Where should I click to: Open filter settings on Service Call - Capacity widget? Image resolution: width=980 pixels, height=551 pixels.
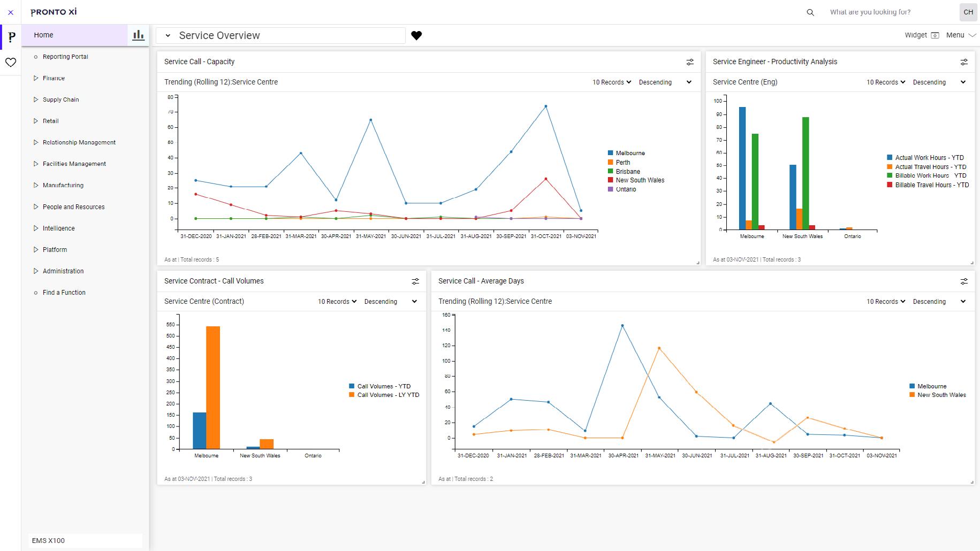click(690, 62)
